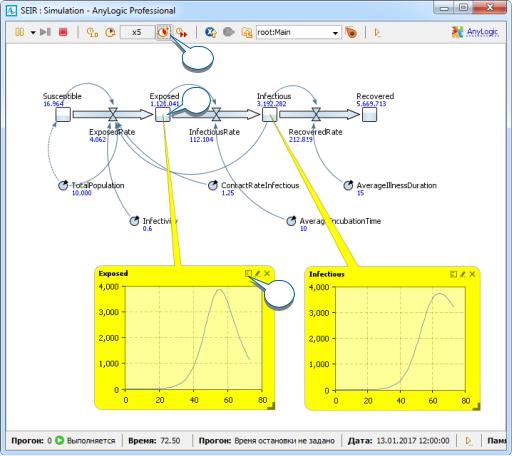The width and height of the screenshot is (512, 456).
Task: Click the AverageIllnessDuration parameter circle
Action: point(348,185)
